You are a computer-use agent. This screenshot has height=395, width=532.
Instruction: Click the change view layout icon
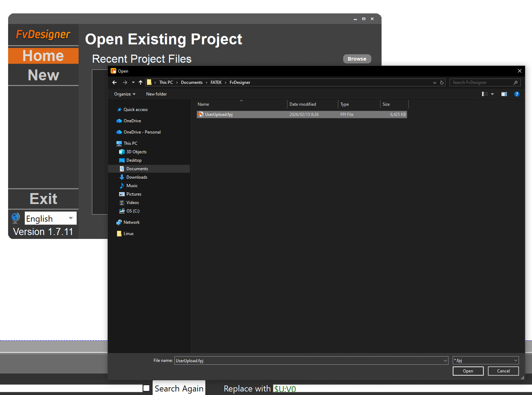coord(485,94)
